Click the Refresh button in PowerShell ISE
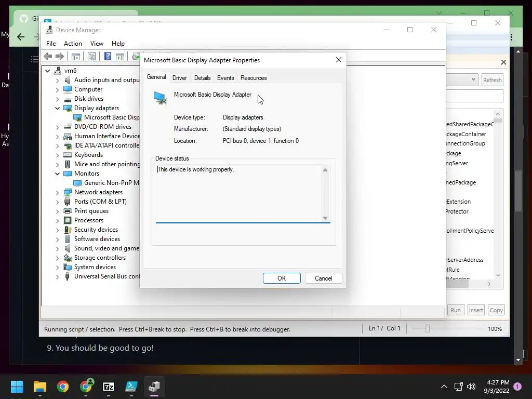This screenshot has width=532, height=399. tap(492, 80)
